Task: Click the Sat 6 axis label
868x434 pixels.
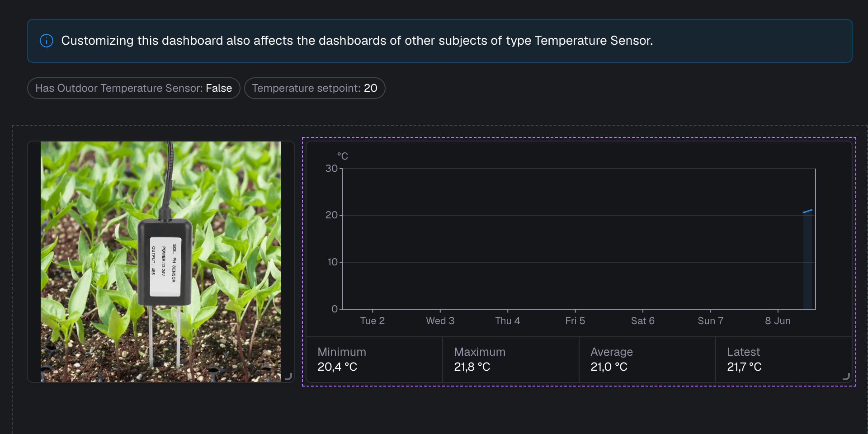Action: coord(643,321)
